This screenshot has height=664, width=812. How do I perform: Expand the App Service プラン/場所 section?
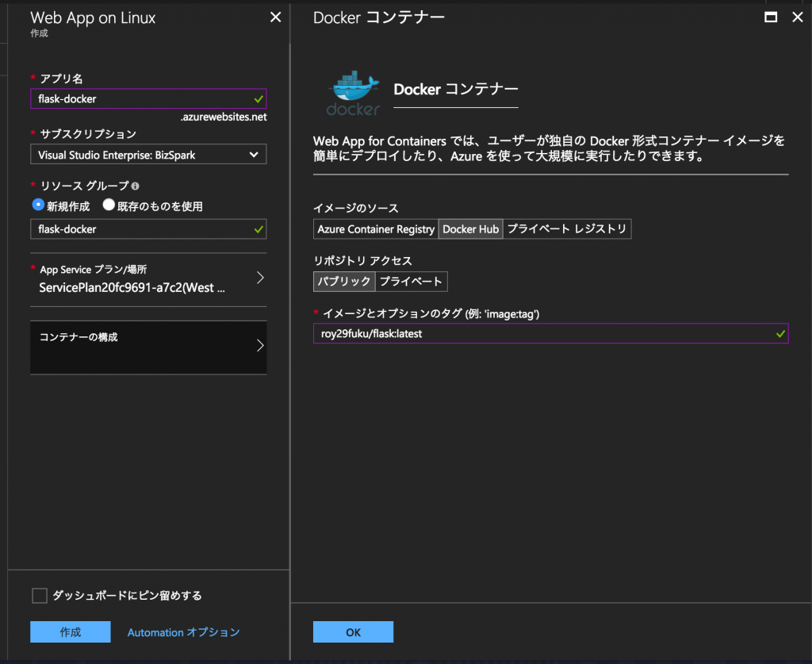tap(148, 279)
